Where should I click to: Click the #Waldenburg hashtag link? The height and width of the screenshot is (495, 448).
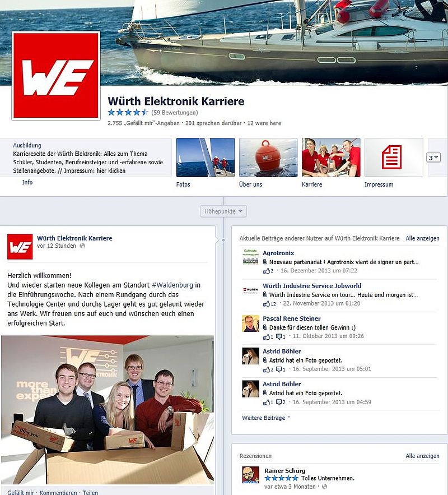tap(172, 285)
